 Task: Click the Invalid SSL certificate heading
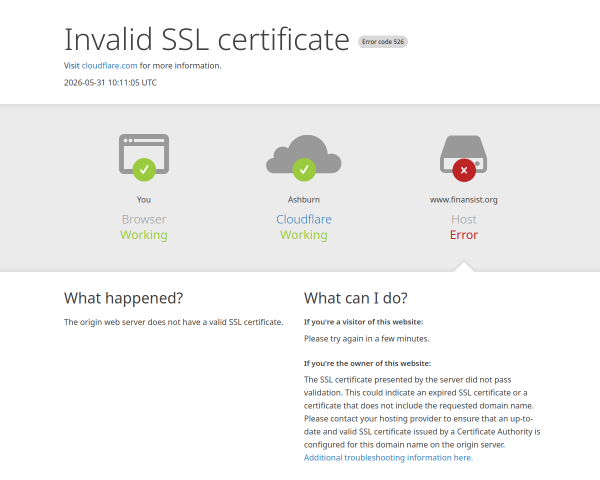click(x=207, y=39)
